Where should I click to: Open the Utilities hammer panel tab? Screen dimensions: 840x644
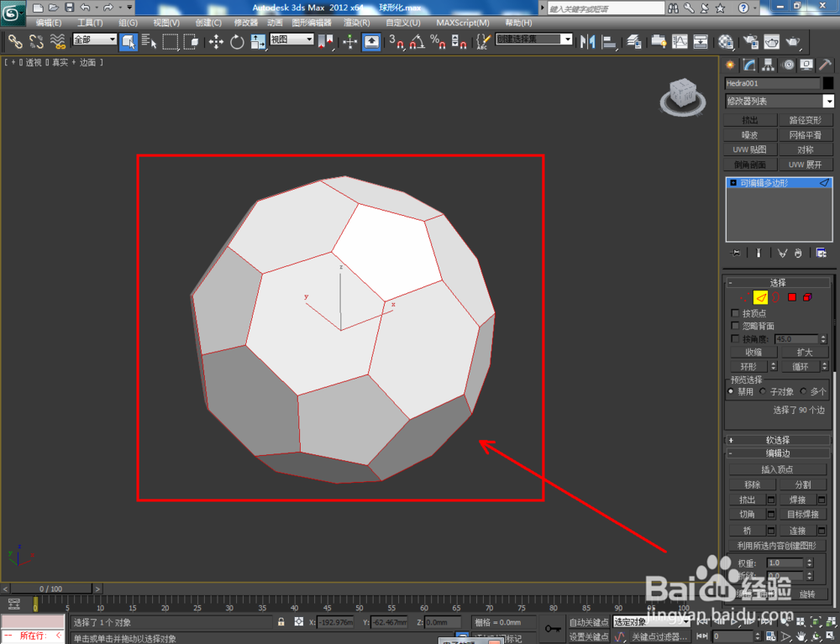[x=826, y=65]
